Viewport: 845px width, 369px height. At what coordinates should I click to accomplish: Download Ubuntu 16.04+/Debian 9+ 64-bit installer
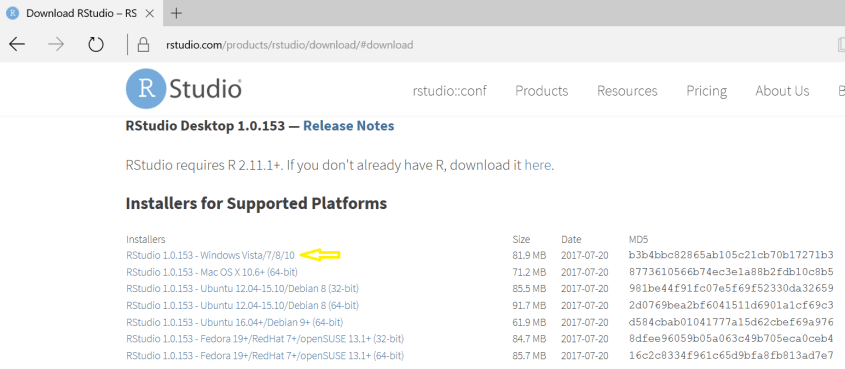coord(235,322)
